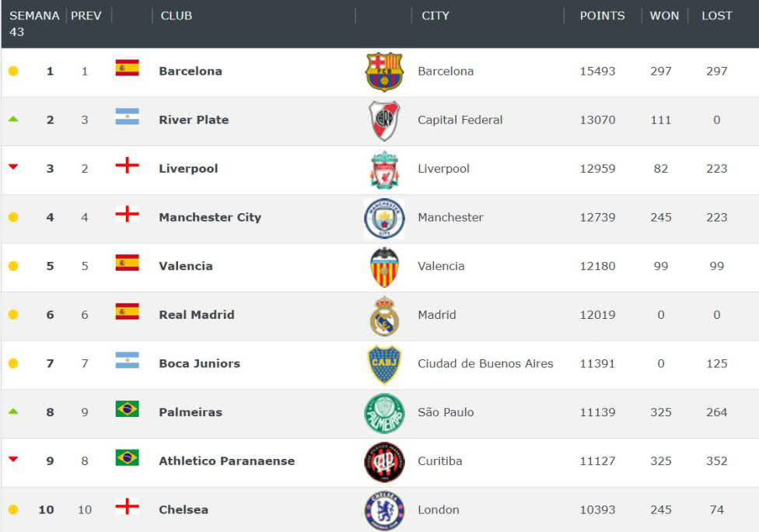Click the Athletico Paranaense crest
Screen dimensions: 759x532
coord(384,462)
